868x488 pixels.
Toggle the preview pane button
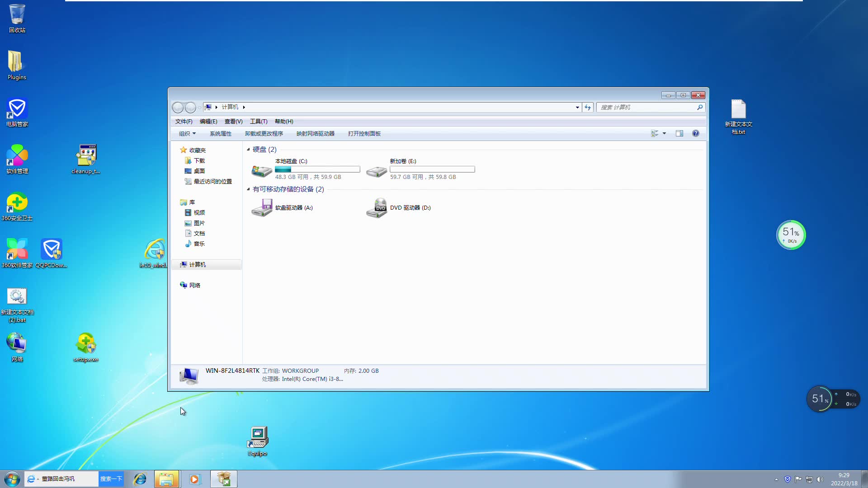point(679,133)
